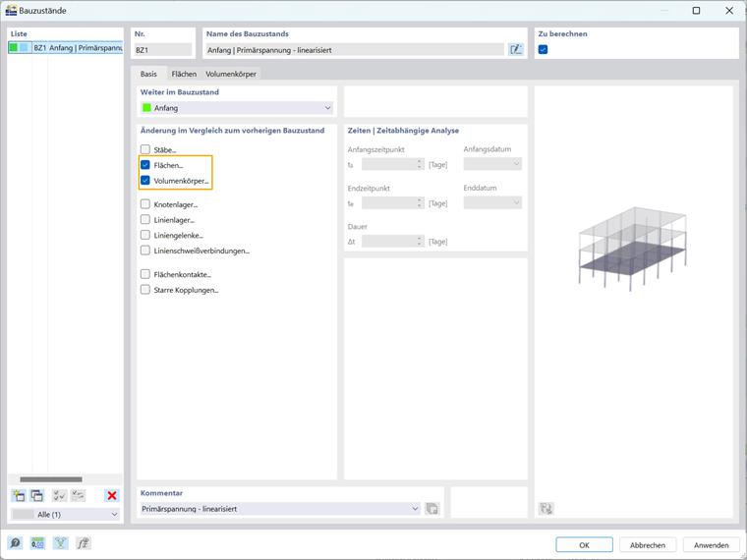Open the help search icon at the bottom left
Image resolution: width=747 pixels, height=560 pixels.
tap(16, 543)
